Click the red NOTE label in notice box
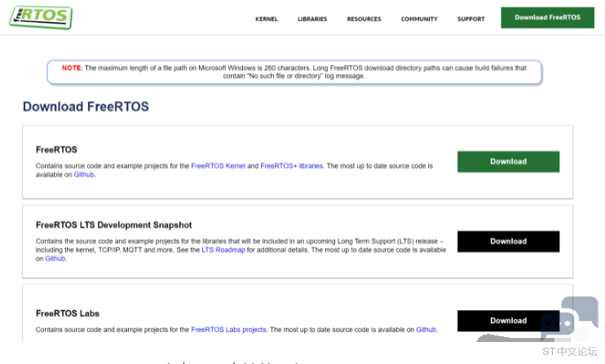The height and width of the screenshot is (364, 605). [72, 68]
